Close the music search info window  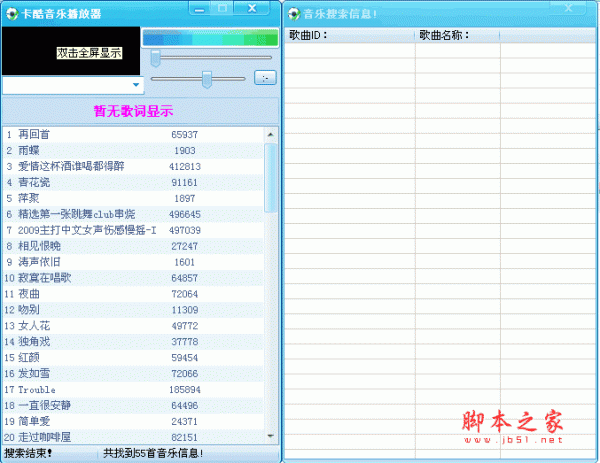click(568, 8)
